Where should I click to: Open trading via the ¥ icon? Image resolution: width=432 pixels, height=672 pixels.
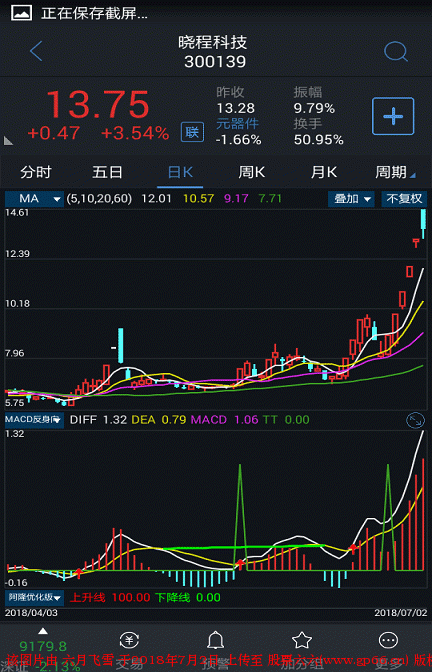coord(129,640)
